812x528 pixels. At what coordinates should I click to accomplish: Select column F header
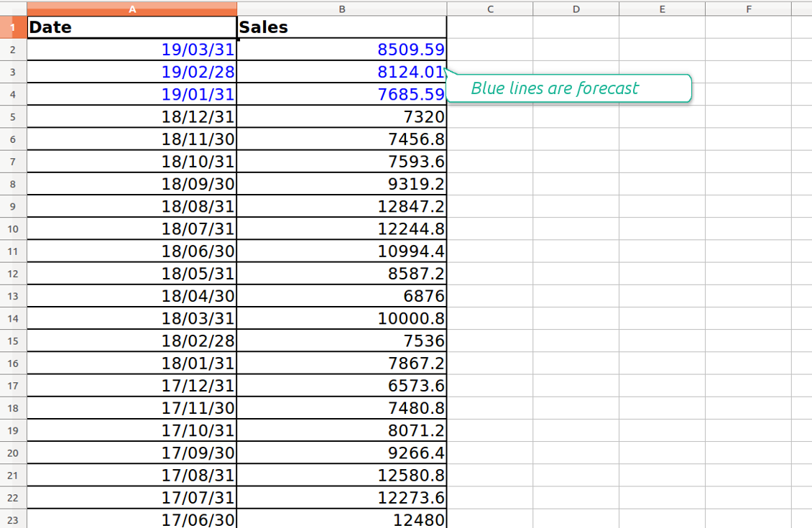pos(748,9)
